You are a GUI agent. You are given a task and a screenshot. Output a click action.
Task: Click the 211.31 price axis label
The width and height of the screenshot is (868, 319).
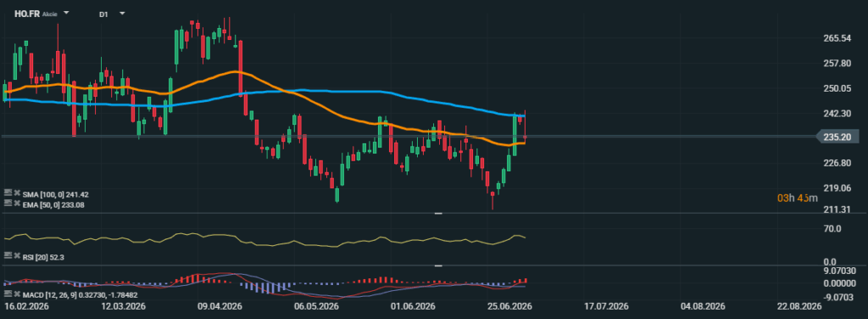(837, 210)
